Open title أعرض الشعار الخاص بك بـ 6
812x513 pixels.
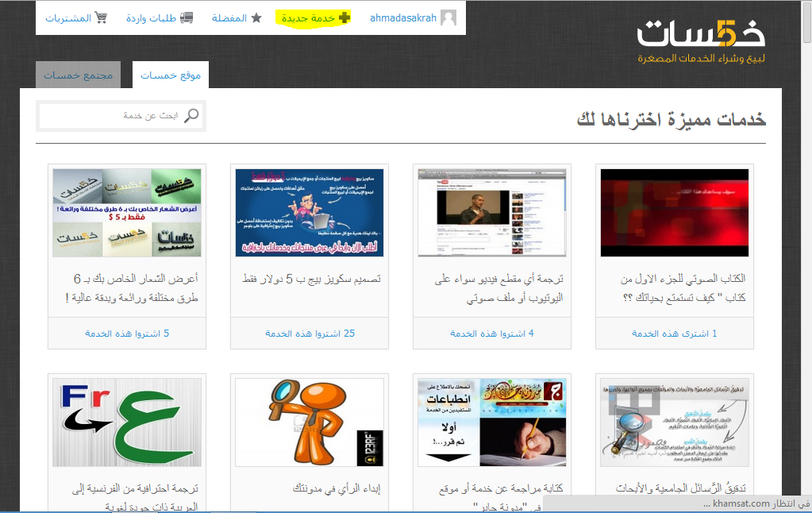[x=132, y=288]
